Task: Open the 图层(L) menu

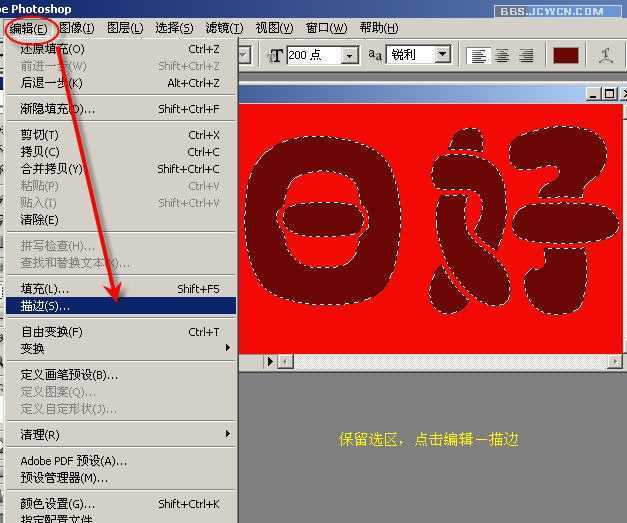Action: click(x=125, y=28)
